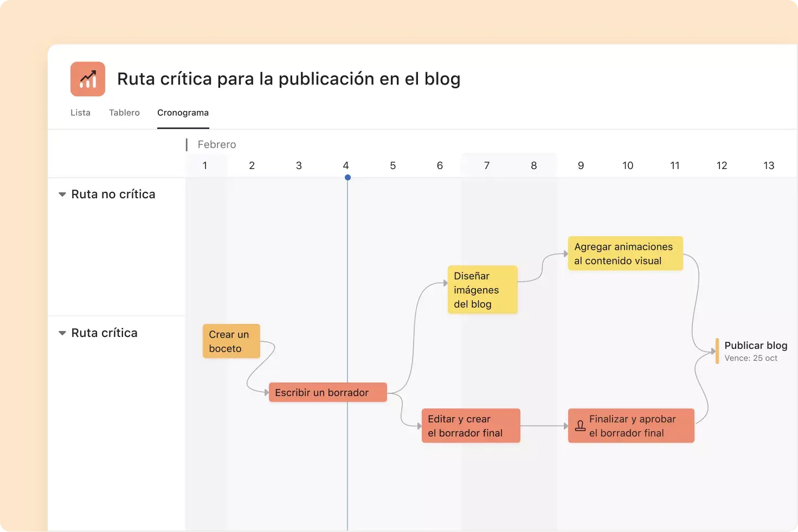This screenshot has width=798, height=532.
Task: Open the Escribir un borrador task
Action: coord(327,392)
